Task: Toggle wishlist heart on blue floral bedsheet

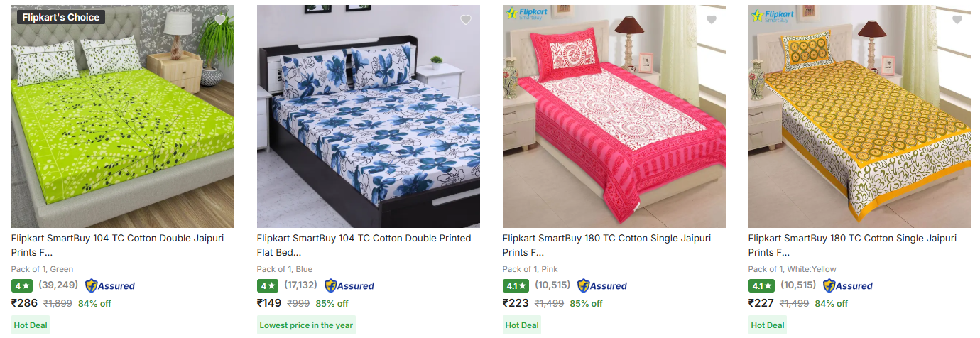Action: pos(466,19)
